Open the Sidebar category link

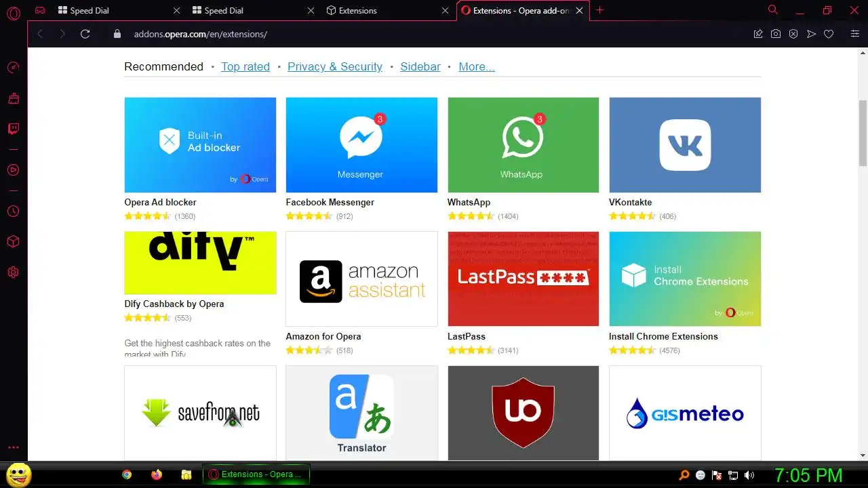coord(420,66)
